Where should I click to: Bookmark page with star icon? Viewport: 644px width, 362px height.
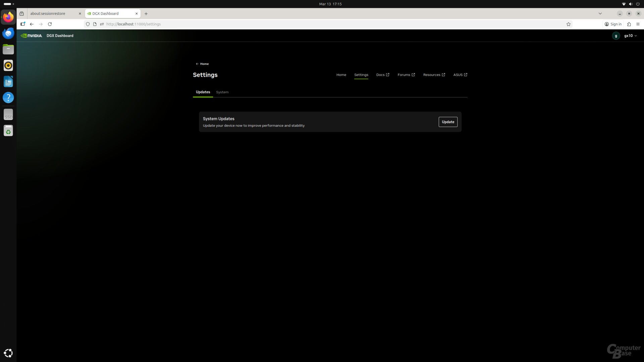pos(568,24)
